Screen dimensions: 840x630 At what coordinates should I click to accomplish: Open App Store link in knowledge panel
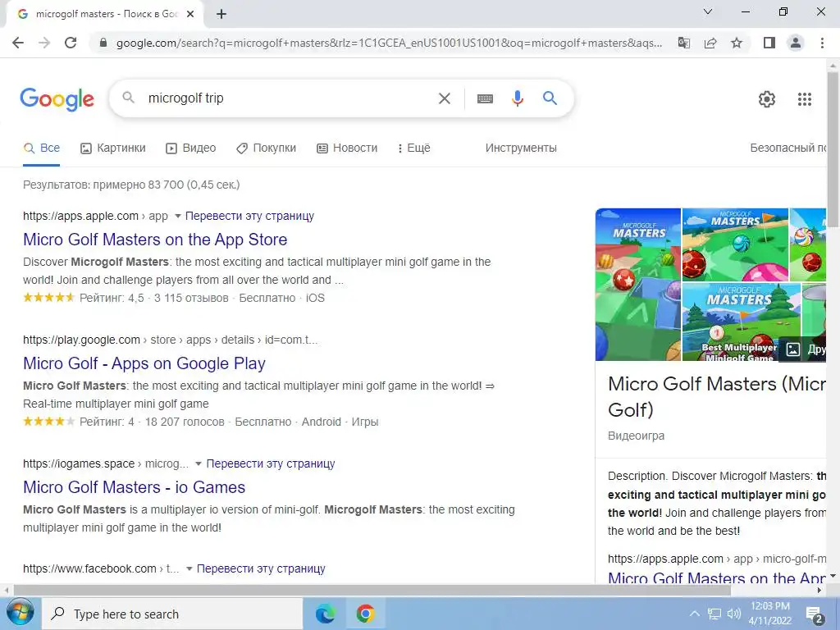(x=717, y=578)
